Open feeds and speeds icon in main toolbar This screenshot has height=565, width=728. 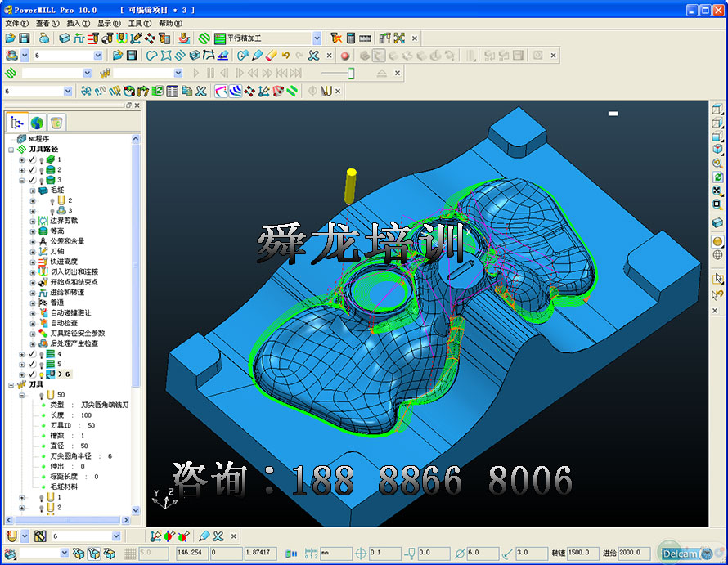click(79, 38)
